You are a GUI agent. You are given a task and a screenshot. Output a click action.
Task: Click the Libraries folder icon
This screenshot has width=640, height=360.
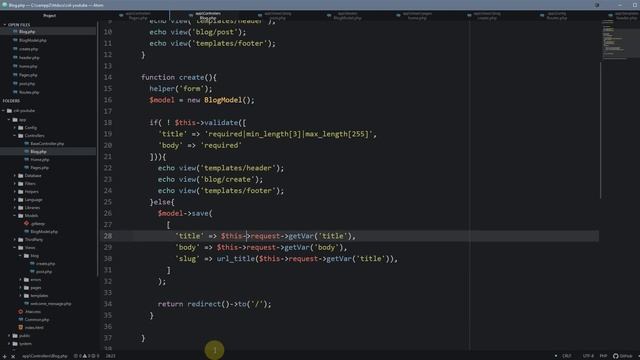tap(21, 208)
